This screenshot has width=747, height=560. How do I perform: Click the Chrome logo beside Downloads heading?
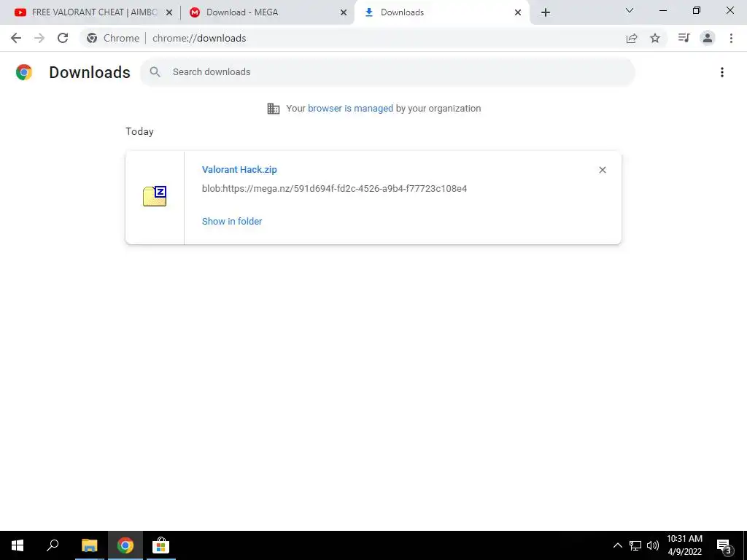(x=24, y=72)
